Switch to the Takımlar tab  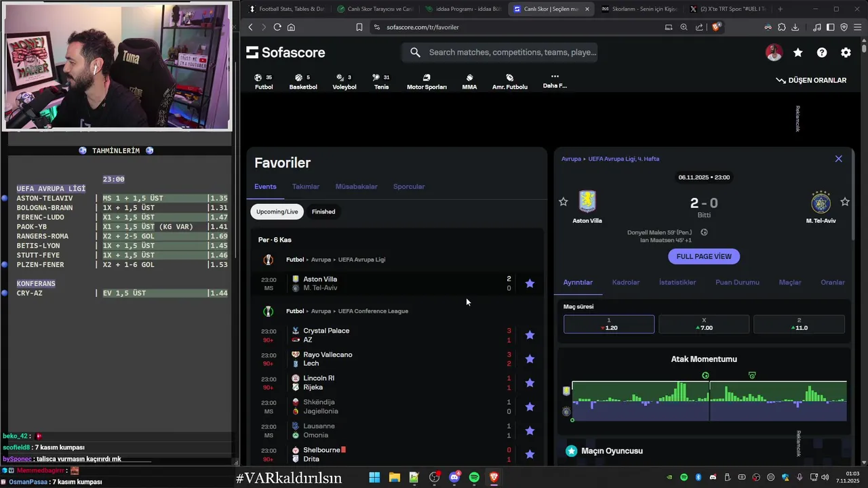[x=306, y=186]
